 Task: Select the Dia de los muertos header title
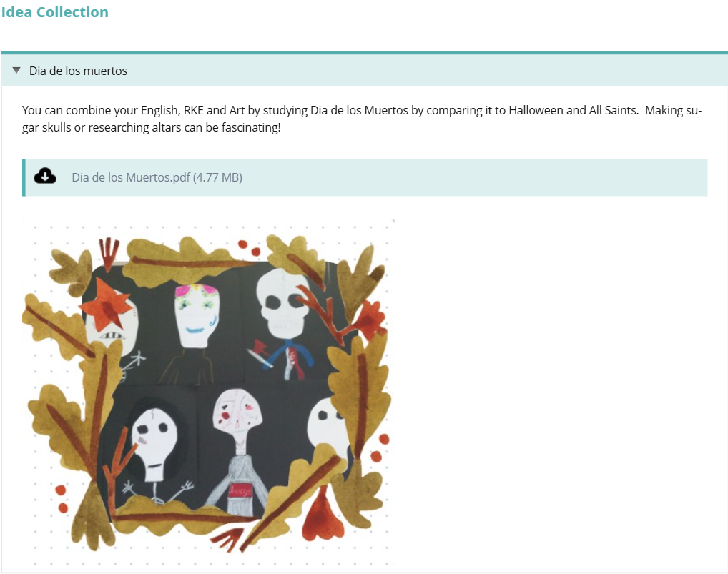[78, 71]
